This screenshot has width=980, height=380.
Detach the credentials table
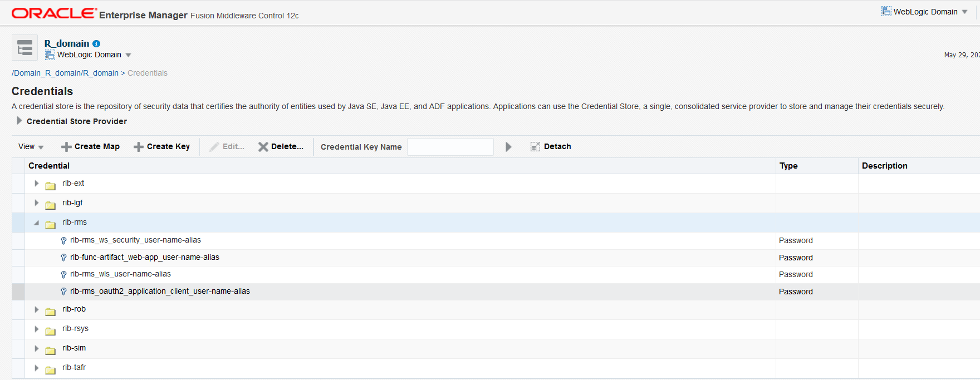(x=551, y=146)
